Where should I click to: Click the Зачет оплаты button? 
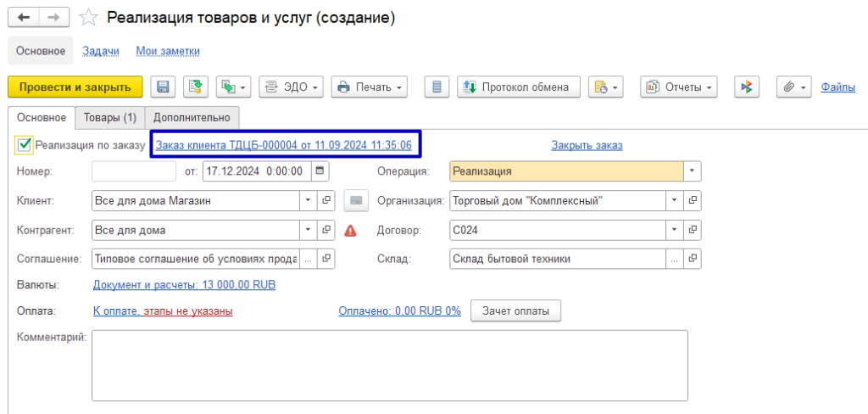pyautogui.click(x=515, y=311)
